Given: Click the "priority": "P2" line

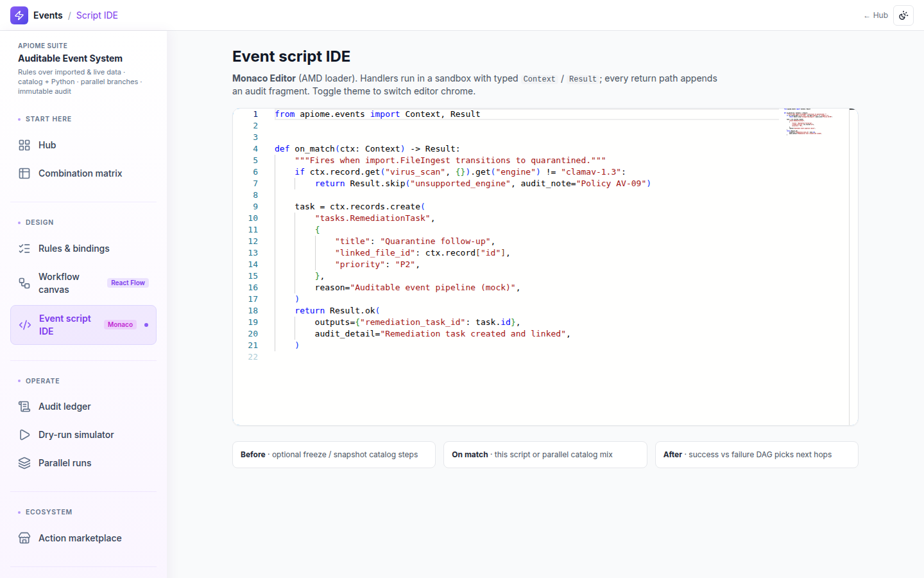Looking at the screenshot, I should (x=377, y=265).
